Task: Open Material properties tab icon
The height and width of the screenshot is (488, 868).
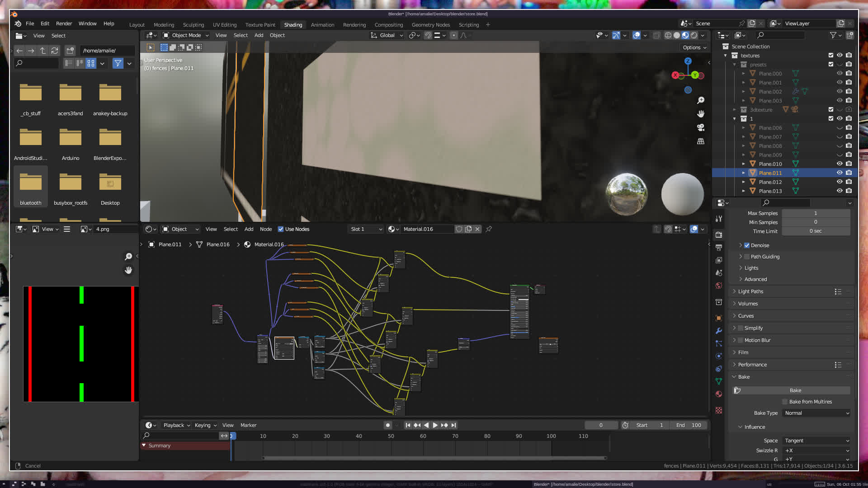Action: click(x=719, y=394)
